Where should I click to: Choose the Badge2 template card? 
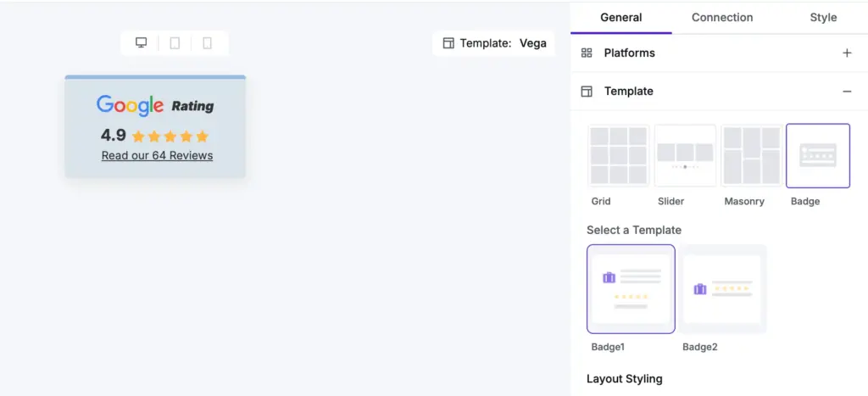point(722,289)
